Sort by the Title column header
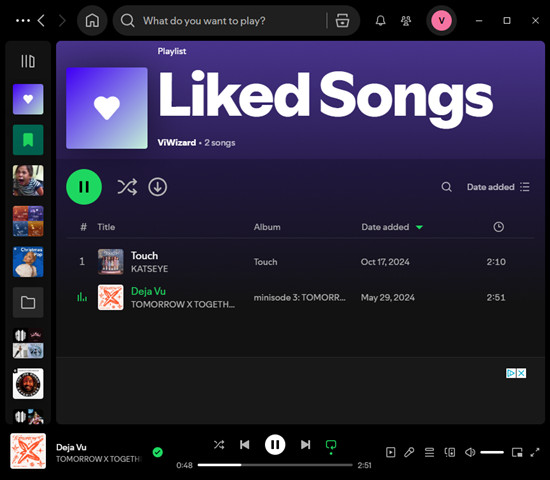 [x=106, y=227]
